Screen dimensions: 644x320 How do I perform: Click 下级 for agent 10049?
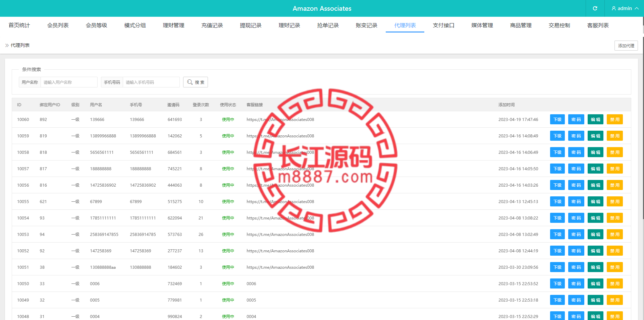click(x=557, y=300)
